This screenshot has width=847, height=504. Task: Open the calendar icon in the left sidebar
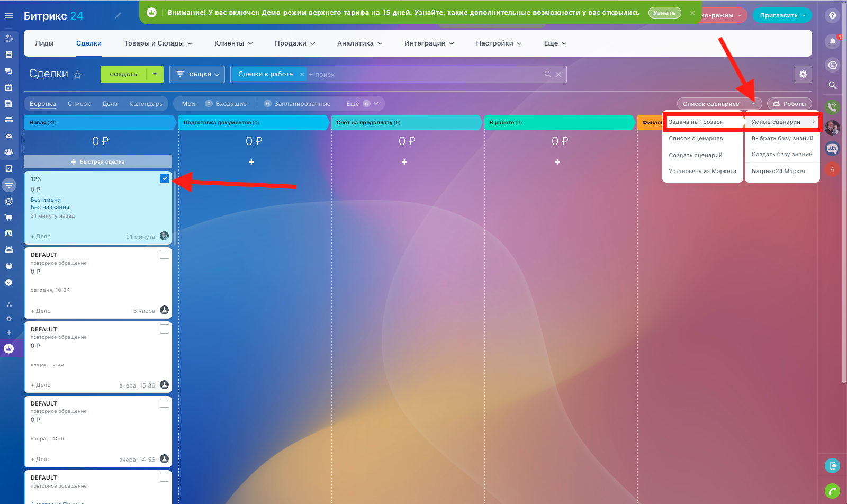tap(8, 87)
